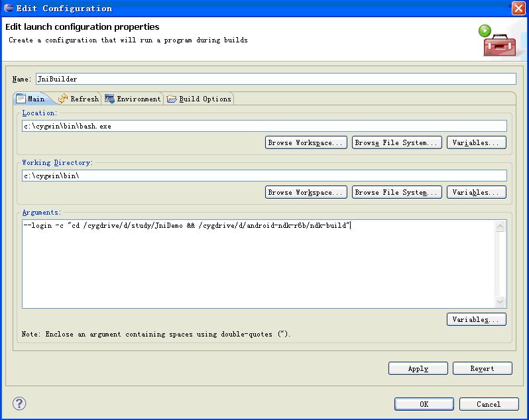Click the Location field with bash.exe path

(x=264, y=126)
